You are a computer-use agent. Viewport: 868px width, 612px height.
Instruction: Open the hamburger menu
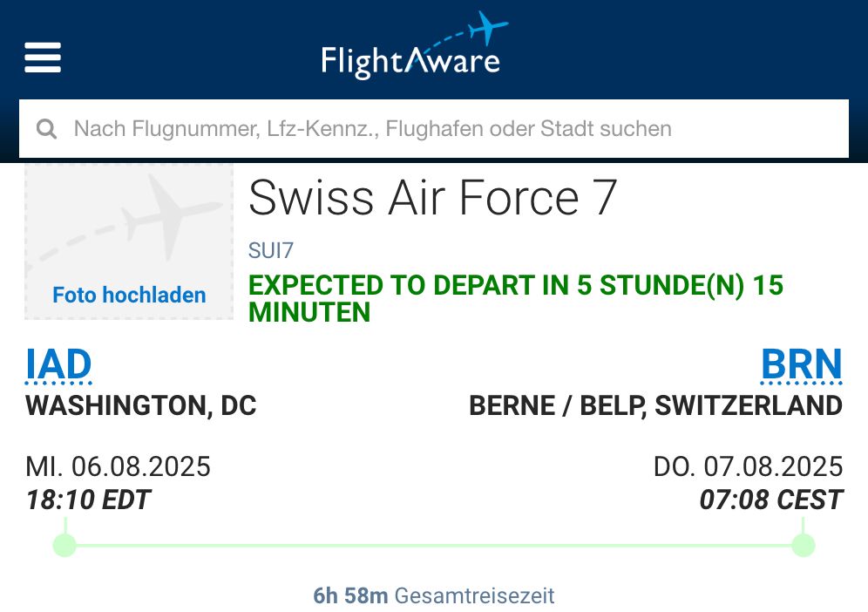43,58
